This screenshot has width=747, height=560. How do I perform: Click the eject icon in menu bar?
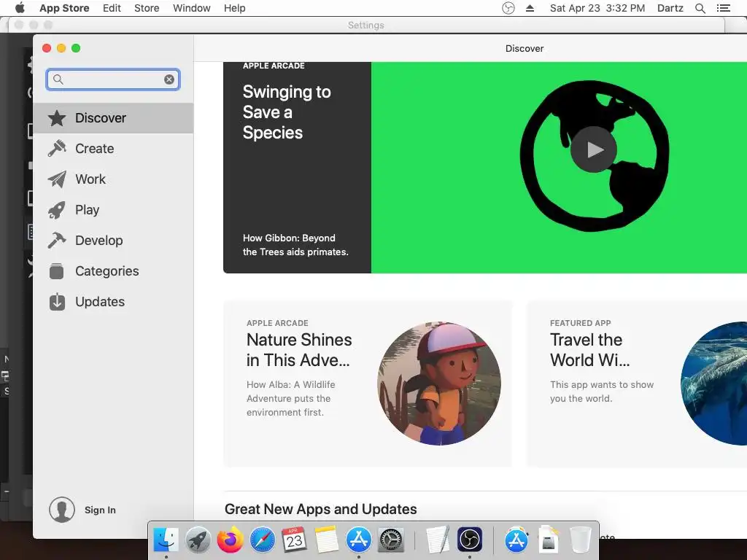[x=530, y=8]
